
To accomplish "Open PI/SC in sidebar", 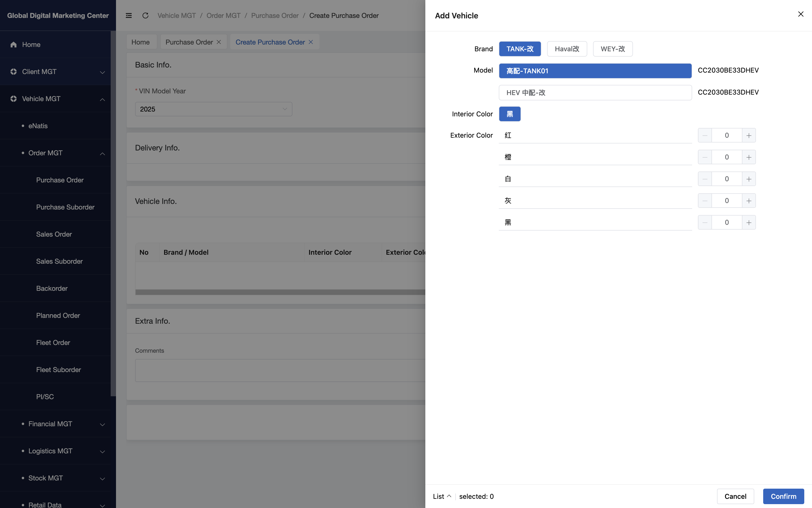I will pyautogui.click(x=55, y=397).
